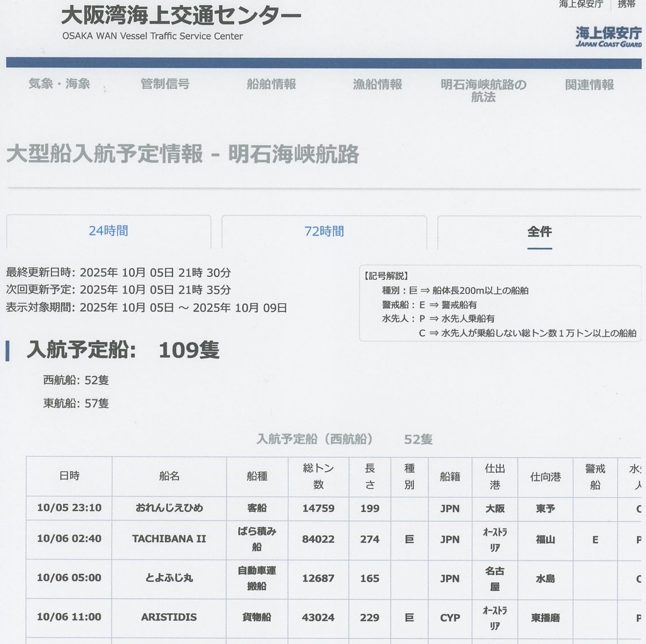Open the 管制信号 menu
Viewport: 646px width, 644px height.
[165, 84]
